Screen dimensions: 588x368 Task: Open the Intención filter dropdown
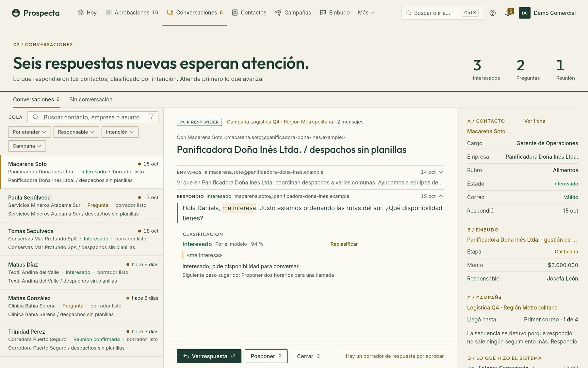pyautogui.click(x=120, y=132)
